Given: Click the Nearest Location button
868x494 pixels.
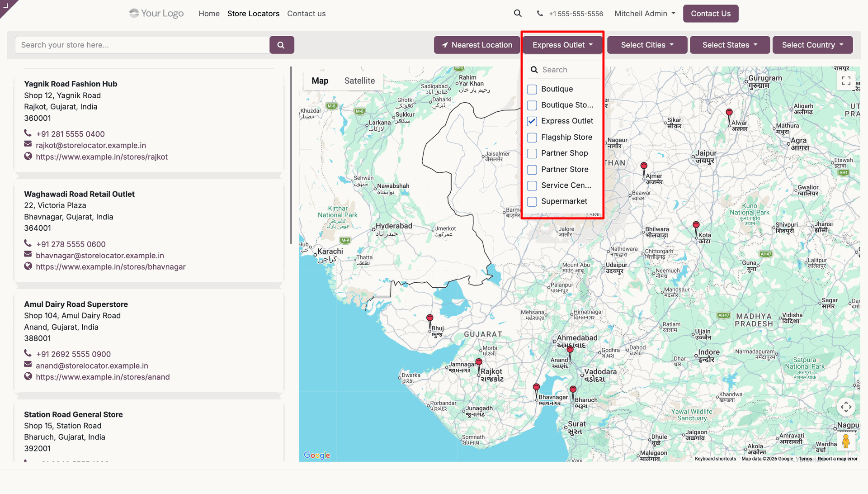Looking at the screenshot, I should (x=477, y=45).
